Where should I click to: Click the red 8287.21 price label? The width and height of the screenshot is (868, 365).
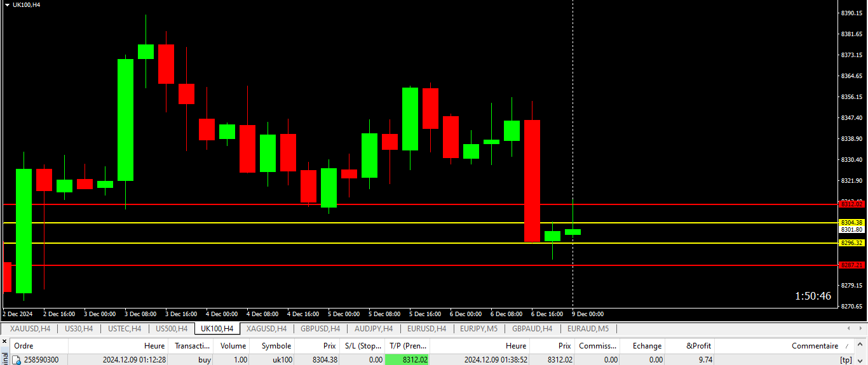coord(851,265)
